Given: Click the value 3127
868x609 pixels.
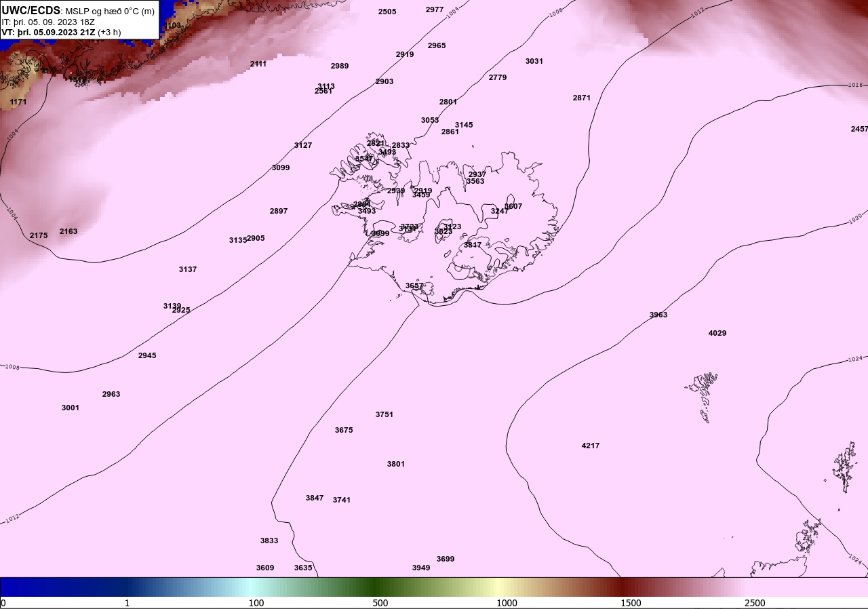Looking at the screenshot, I should click(x=303, y=145).
